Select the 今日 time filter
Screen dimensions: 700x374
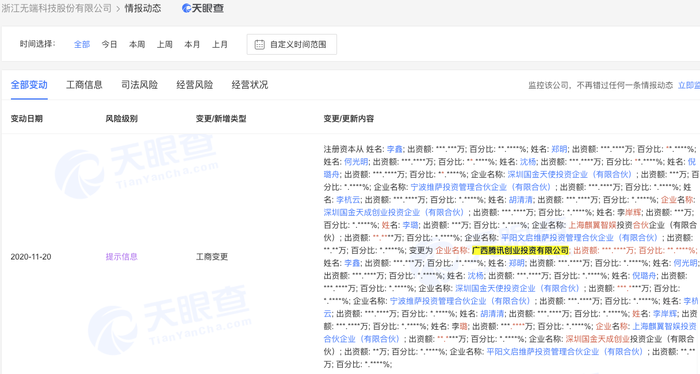click(109, 44)
